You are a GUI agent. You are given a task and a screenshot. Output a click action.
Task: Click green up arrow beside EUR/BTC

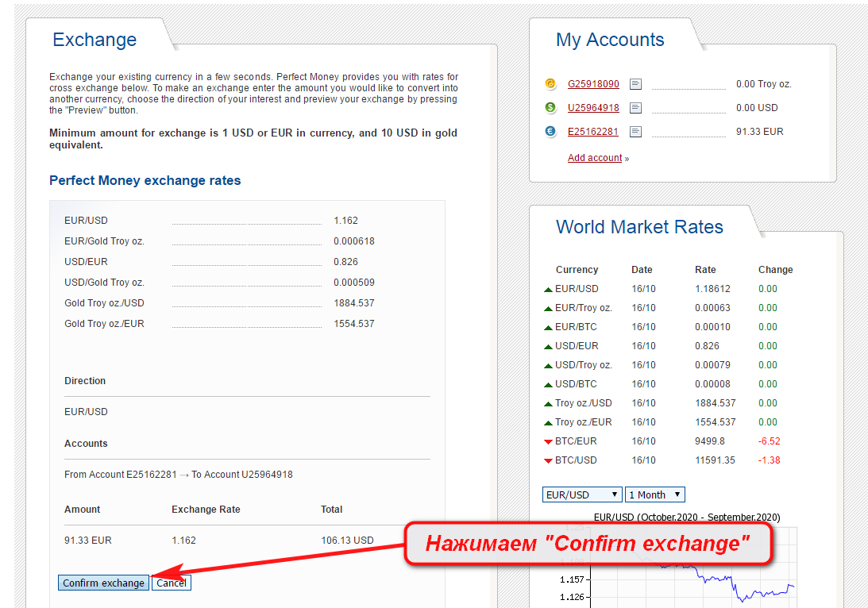548,328
